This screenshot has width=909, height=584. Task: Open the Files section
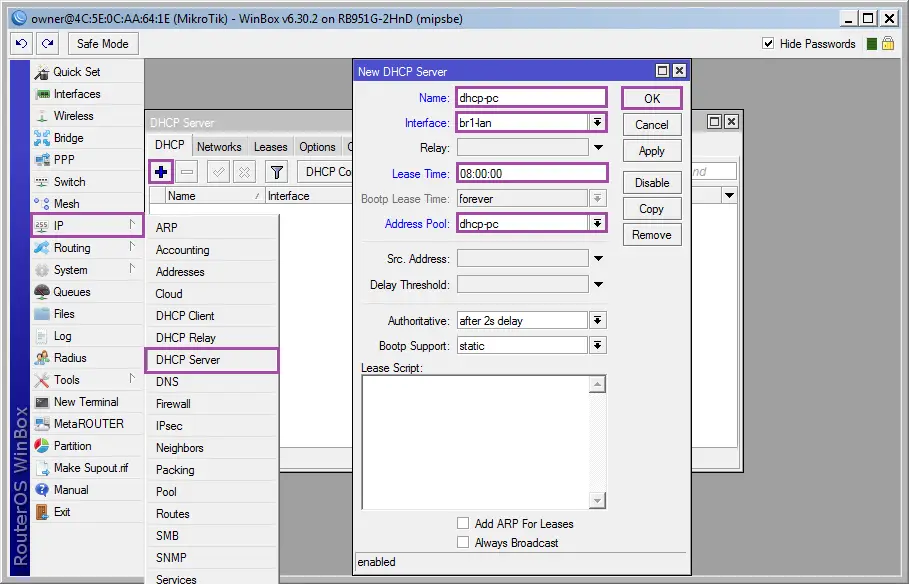point(87,314)
